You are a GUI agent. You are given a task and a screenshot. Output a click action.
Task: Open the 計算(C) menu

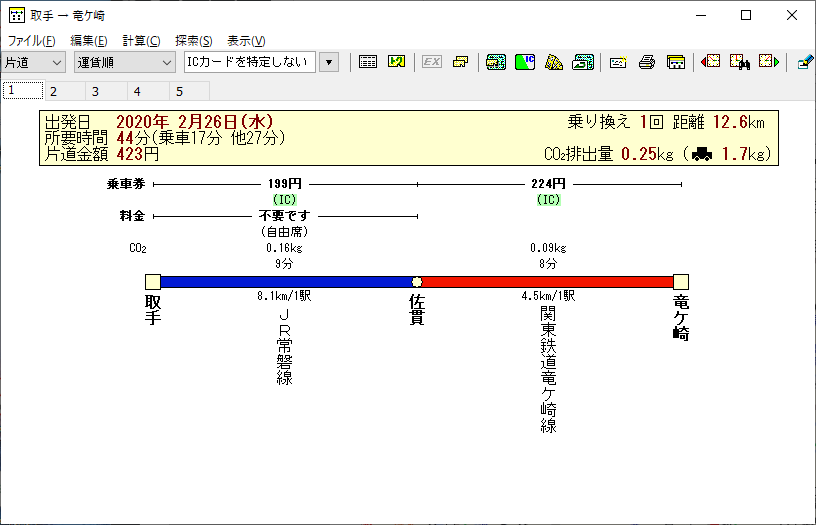click(141, 41)
